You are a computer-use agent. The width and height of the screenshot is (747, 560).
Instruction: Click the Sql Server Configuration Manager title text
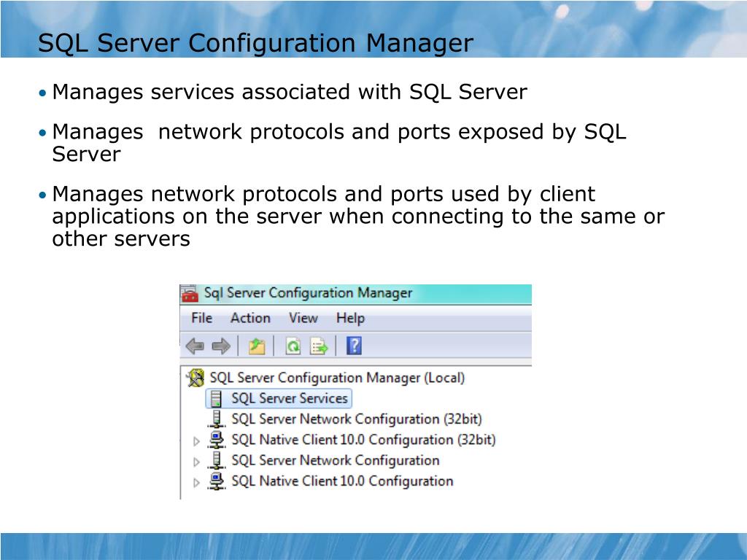pyautogui.click(x=308, y=293)
